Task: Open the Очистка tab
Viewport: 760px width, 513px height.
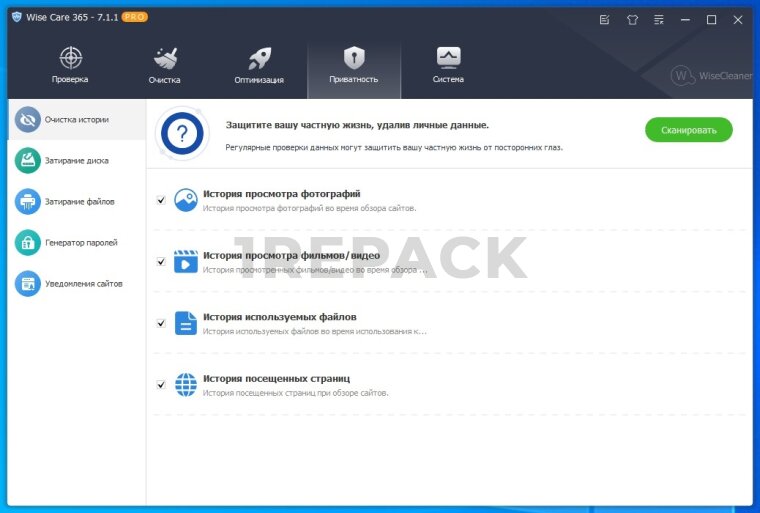Action: [x=164, y=66]
